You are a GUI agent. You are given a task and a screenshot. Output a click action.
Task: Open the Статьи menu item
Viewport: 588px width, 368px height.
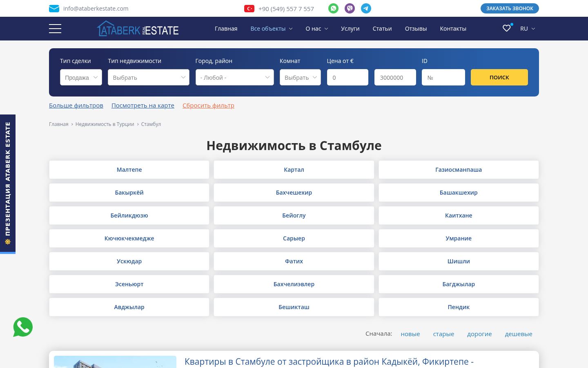382,29
